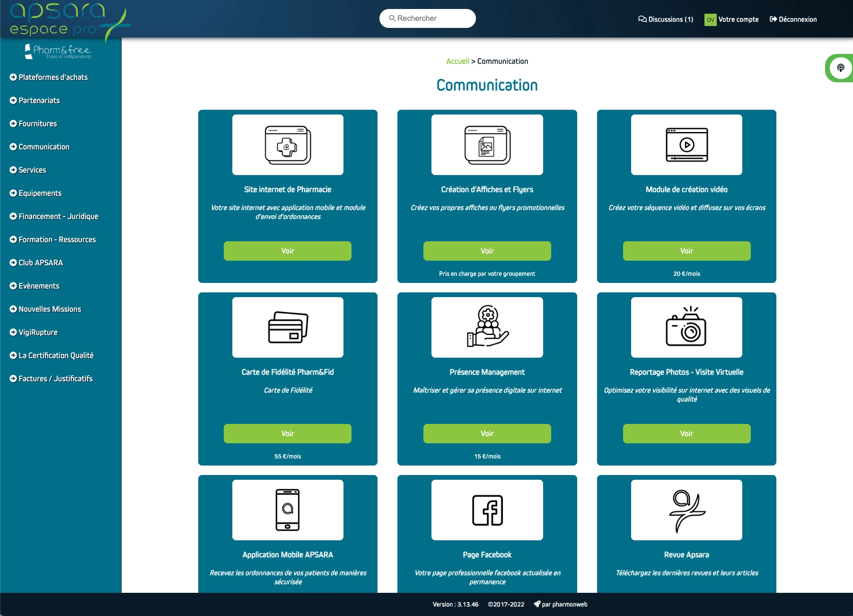Click arrow icon beside Services
This screenshot has height=616, width=853.
coord(13,170)
